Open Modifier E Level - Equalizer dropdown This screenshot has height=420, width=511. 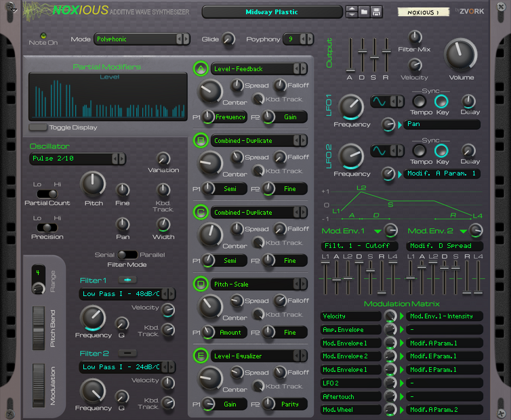[259, 356]
